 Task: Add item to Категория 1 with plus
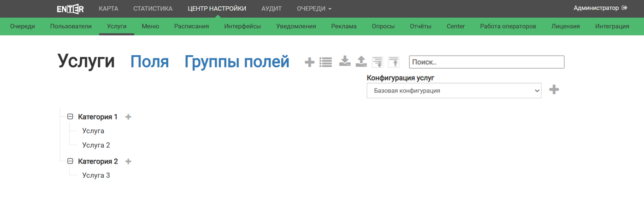pyautogui.click(x=128, y=117)
